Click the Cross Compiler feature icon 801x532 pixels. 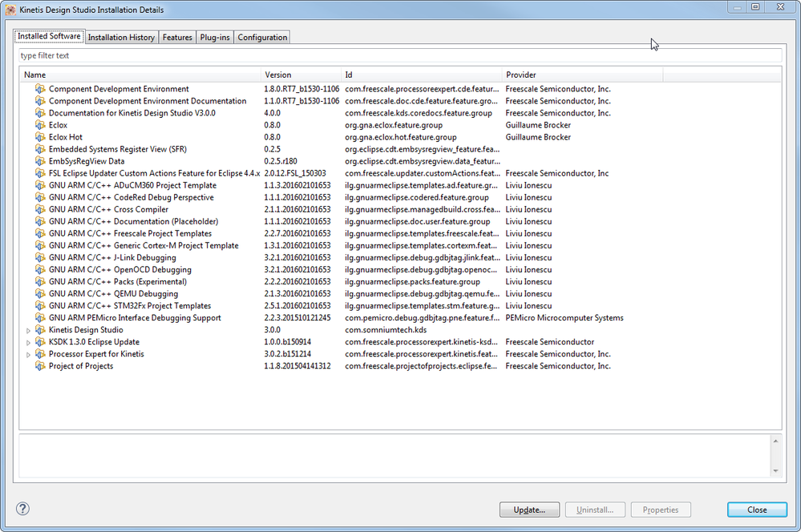pyautogui.click(x=40, y=209)
